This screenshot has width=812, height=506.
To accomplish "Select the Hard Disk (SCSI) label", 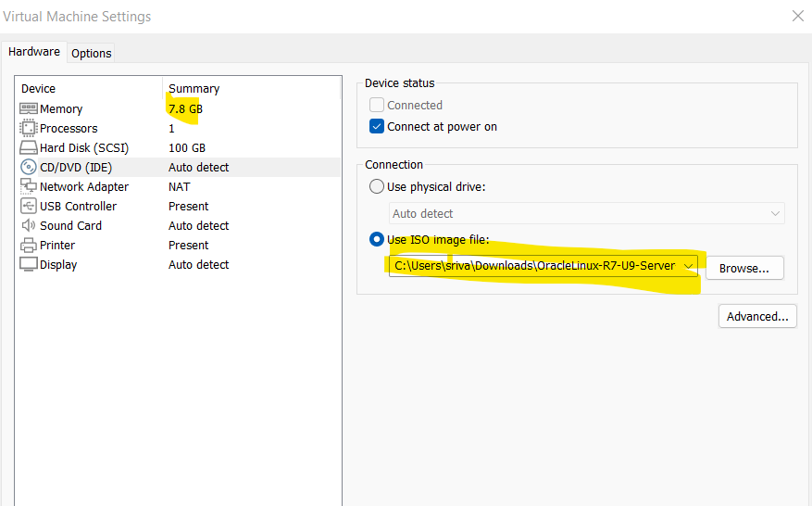I will pyautogui.click(x=84, y=147).
